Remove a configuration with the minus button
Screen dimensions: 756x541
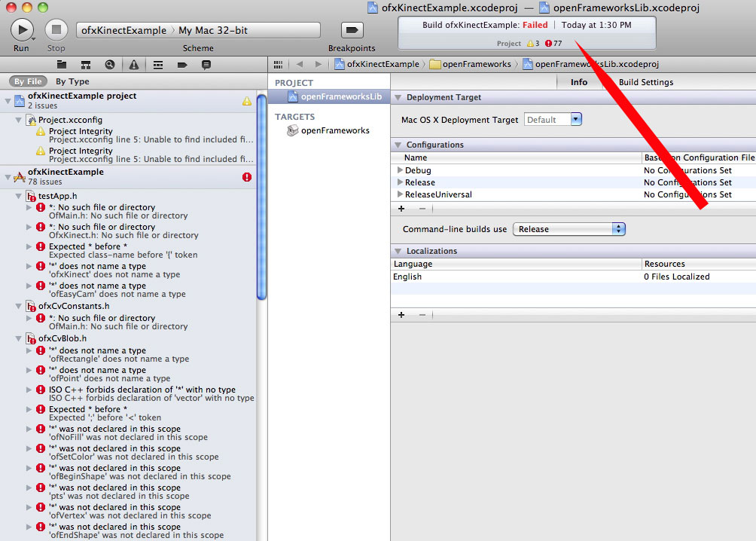click(x=422, y=209)
